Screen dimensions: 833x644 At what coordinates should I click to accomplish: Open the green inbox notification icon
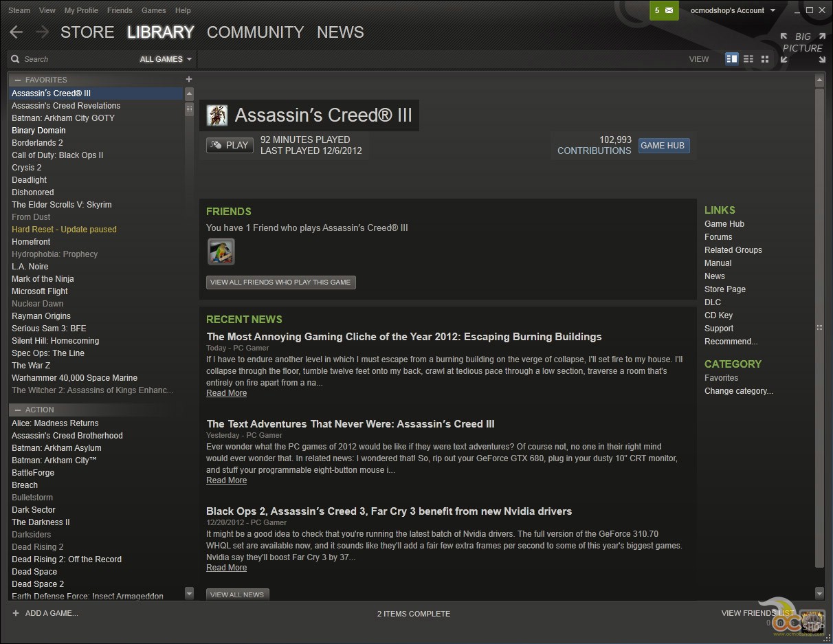664,10
